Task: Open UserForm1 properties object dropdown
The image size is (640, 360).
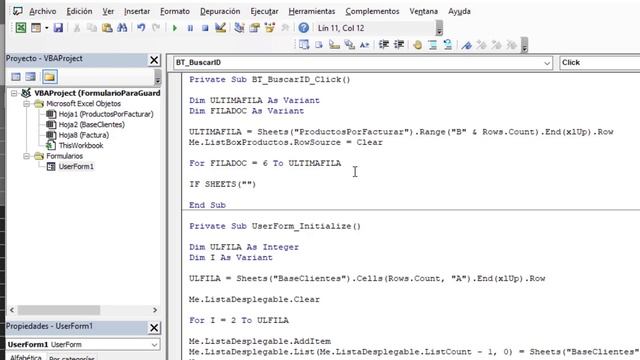Action: click(154, 345)
